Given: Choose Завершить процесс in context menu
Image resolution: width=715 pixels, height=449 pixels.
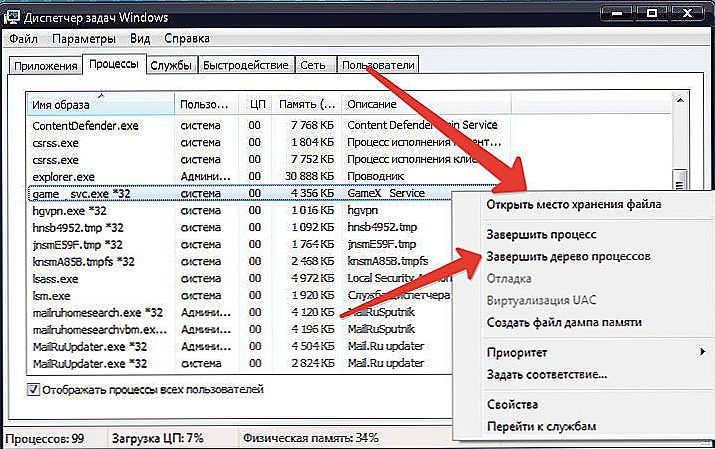Looking at the screenshot, I should 541,235.
